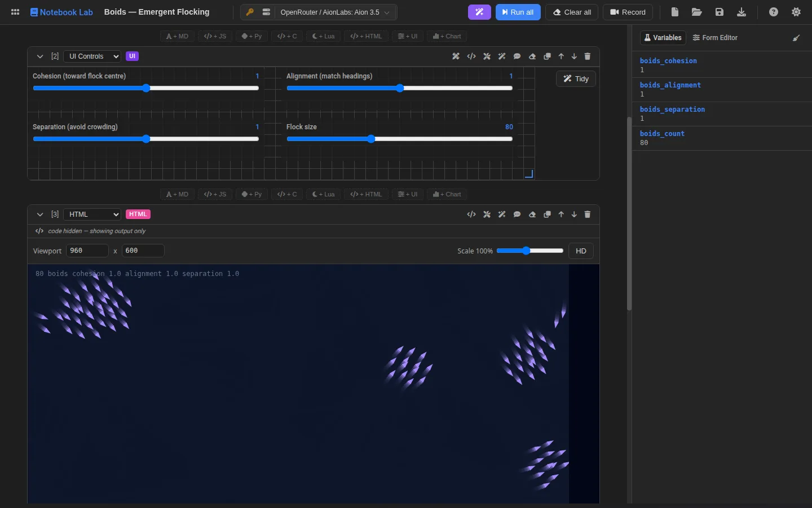Adjust the Flock size slider
The height and width of the screenshot is (508, 812).
[x=400, y=139]
